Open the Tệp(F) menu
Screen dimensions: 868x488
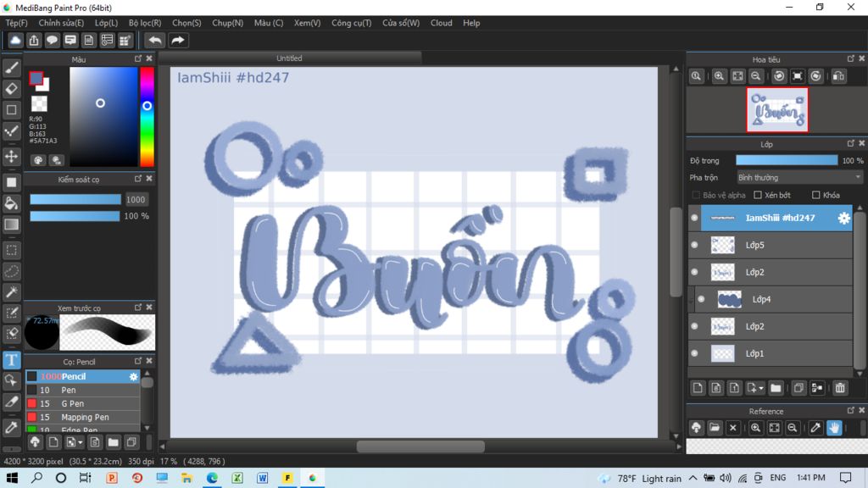[17, 23]
